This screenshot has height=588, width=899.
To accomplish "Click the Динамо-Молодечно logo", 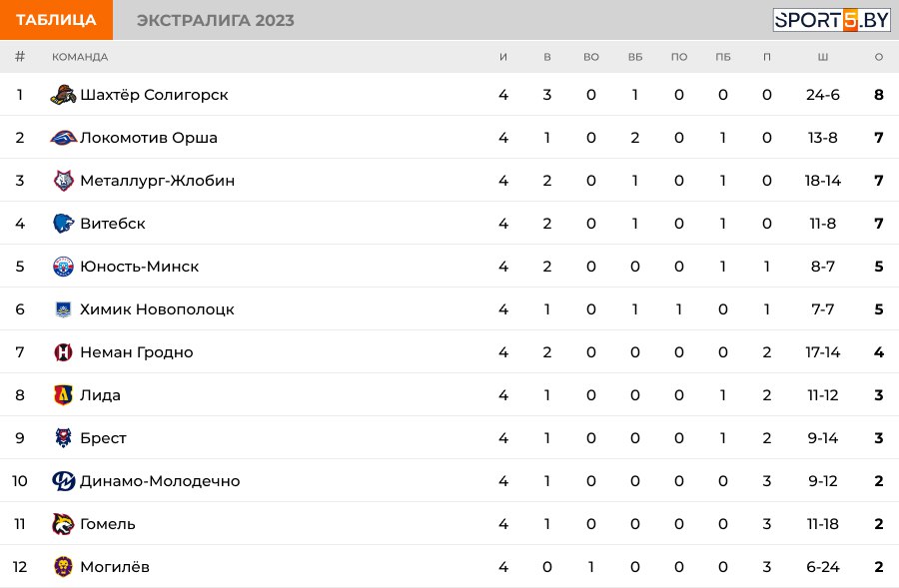I will [x=64, y=481].
